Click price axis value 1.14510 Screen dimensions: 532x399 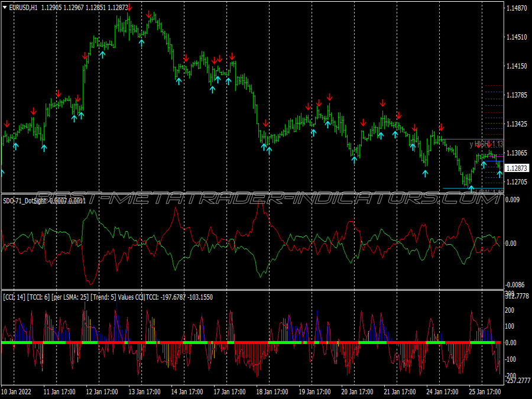click(517, 37)
